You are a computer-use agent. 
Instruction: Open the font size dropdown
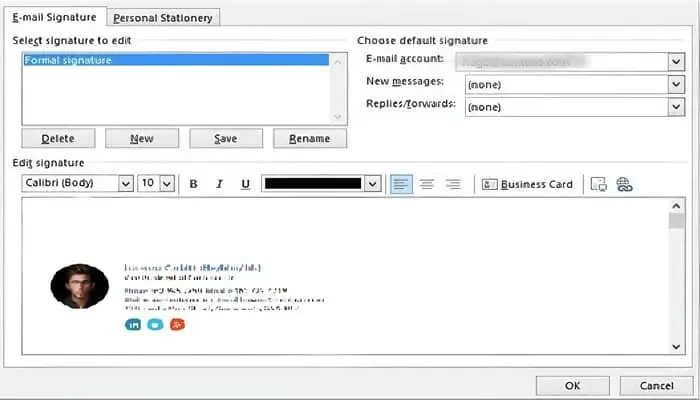(x=166, y=184)
